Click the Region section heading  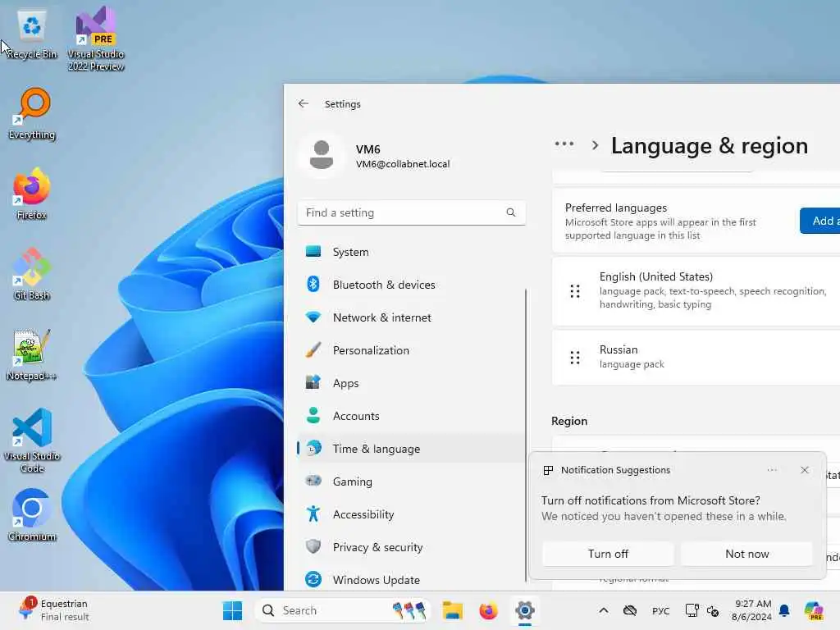click(569, 421)
